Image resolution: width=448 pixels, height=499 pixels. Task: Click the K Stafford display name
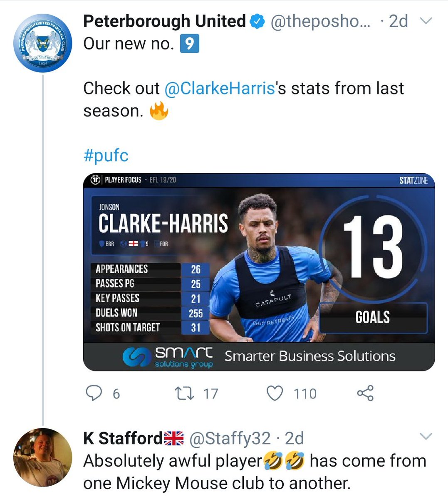tap(123, 438)
